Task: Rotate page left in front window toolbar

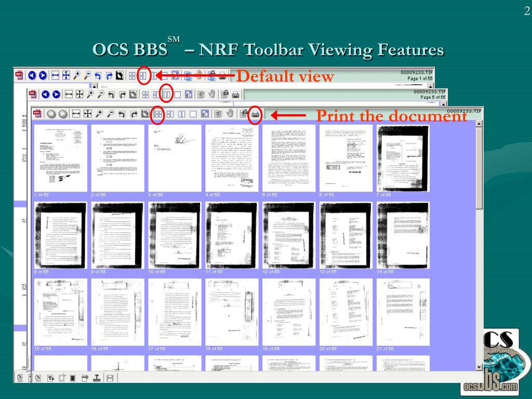Action: (122, 114)
